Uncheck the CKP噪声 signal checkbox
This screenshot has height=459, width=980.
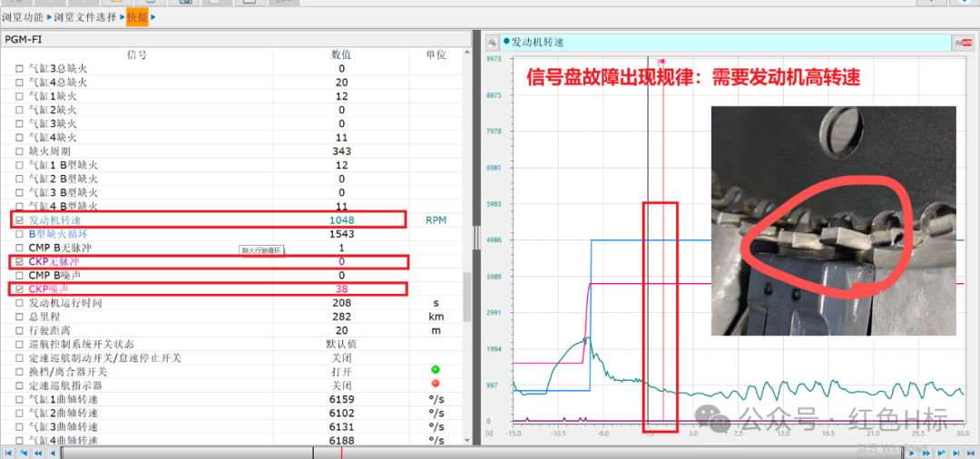click(19, 289)
